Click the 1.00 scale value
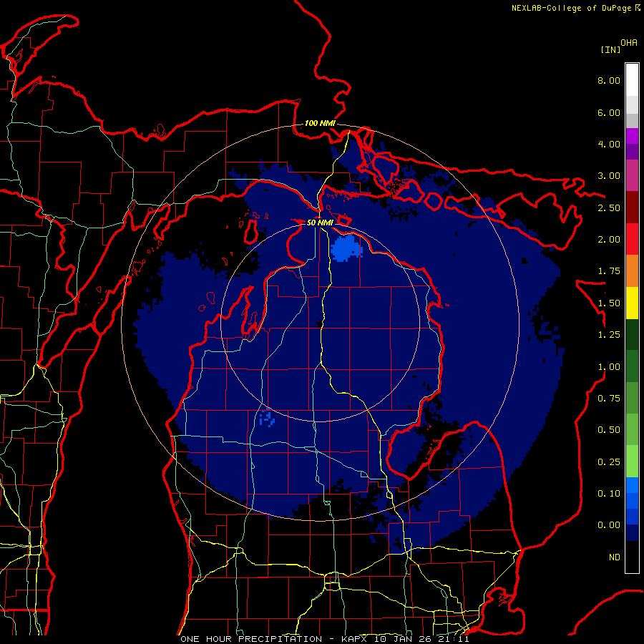 609,367
